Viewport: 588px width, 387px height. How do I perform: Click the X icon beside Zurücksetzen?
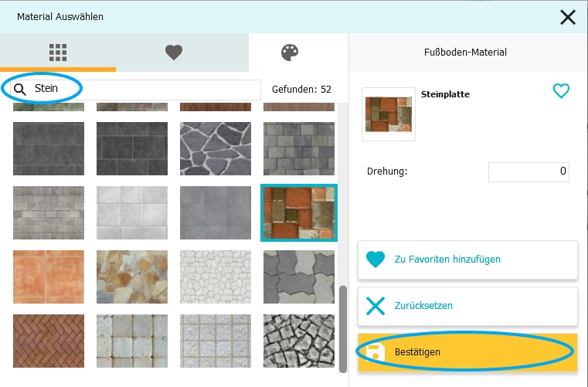(376, 306)
